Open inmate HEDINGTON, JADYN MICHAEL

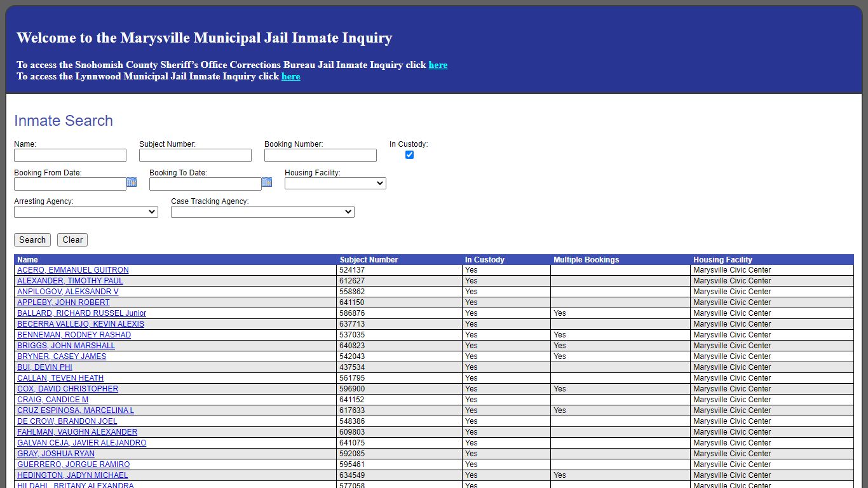(72, 475)
